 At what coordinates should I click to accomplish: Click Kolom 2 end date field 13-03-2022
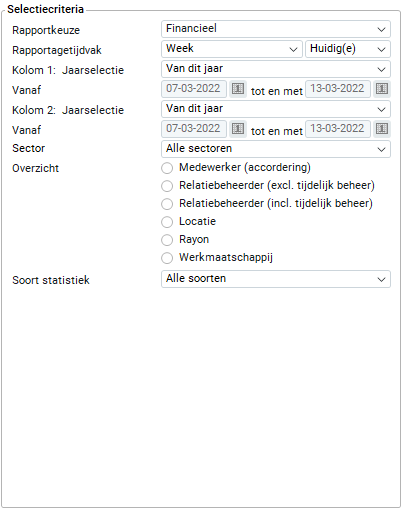point(338,129)
